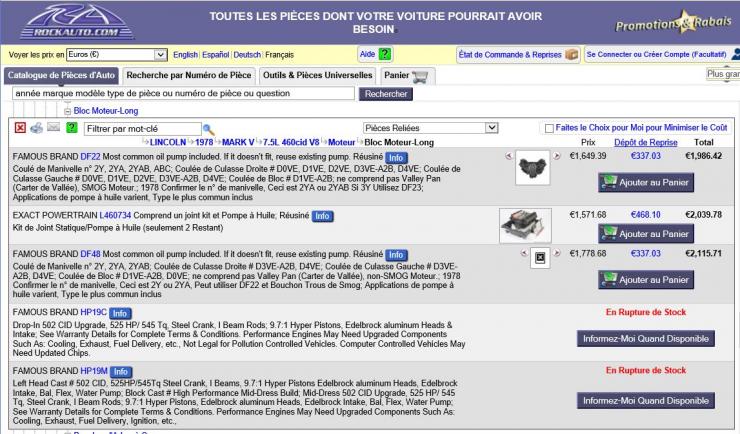Open the Panier tab
Viewport: 740px width, 434px height.
[407, 75]
